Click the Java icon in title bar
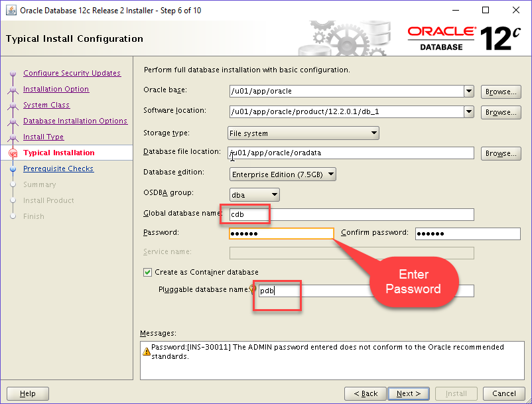 point(11,10)
